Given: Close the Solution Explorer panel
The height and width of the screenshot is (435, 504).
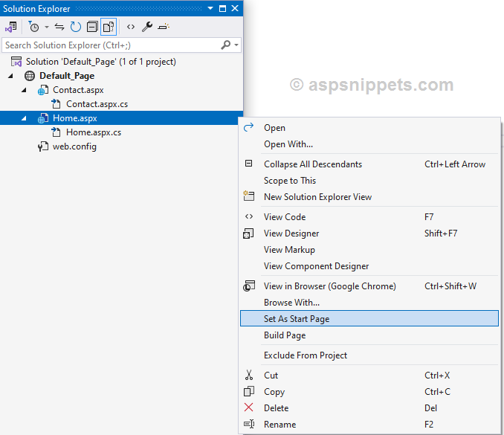Looking at the screenshot, I should point(235,8).
